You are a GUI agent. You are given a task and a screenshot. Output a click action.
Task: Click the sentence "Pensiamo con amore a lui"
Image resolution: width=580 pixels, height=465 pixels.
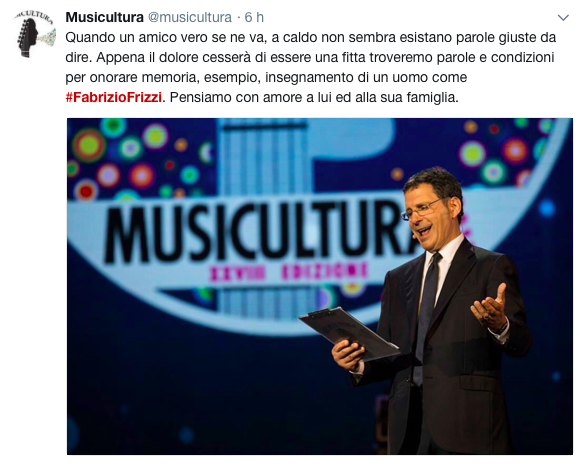pos(314,97)
